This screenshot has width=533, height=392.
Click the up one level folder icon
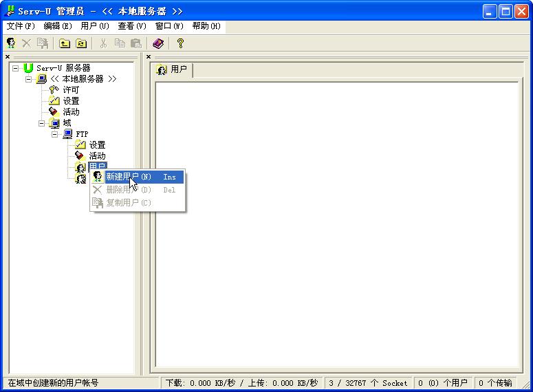(x=65, y=43)
